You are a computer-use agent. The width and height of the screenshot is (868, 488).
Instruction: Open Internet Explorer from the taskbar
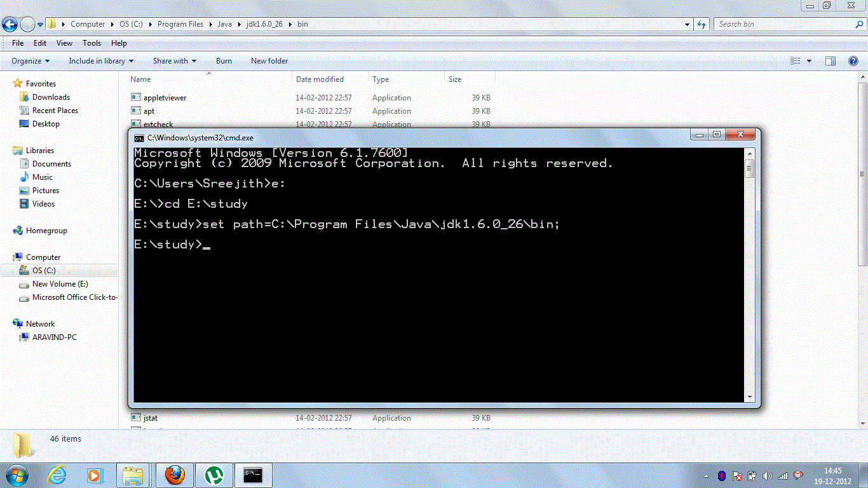[x=57, y=475]
